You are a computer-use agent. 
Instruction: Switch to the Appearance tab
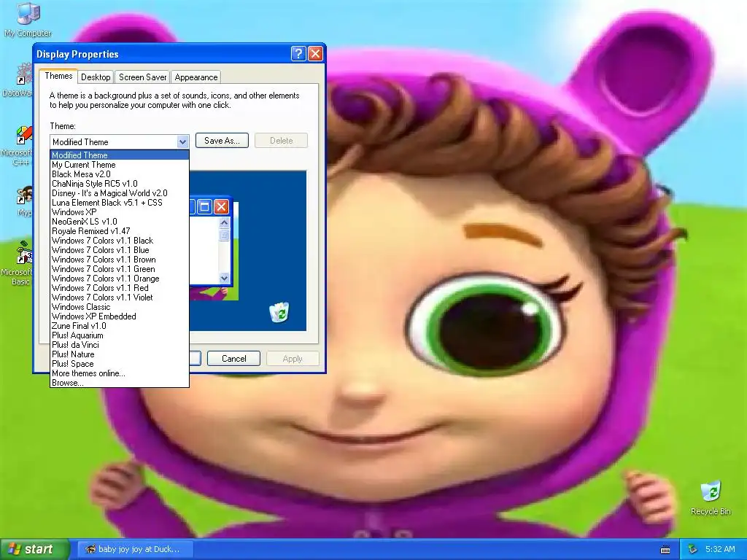(x=196, y=77)
